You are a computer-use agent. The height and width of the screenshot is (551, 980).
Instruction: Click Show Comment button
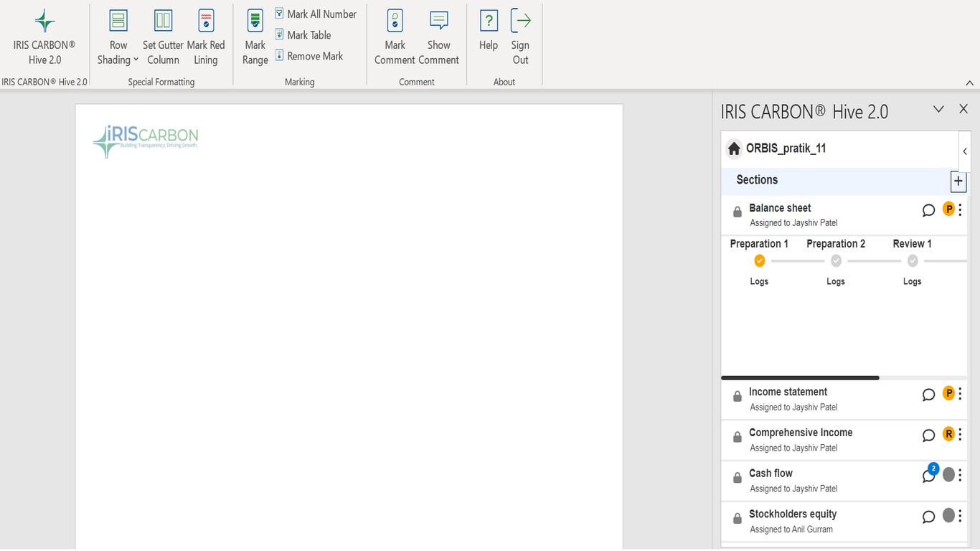[x=439, y=37]
